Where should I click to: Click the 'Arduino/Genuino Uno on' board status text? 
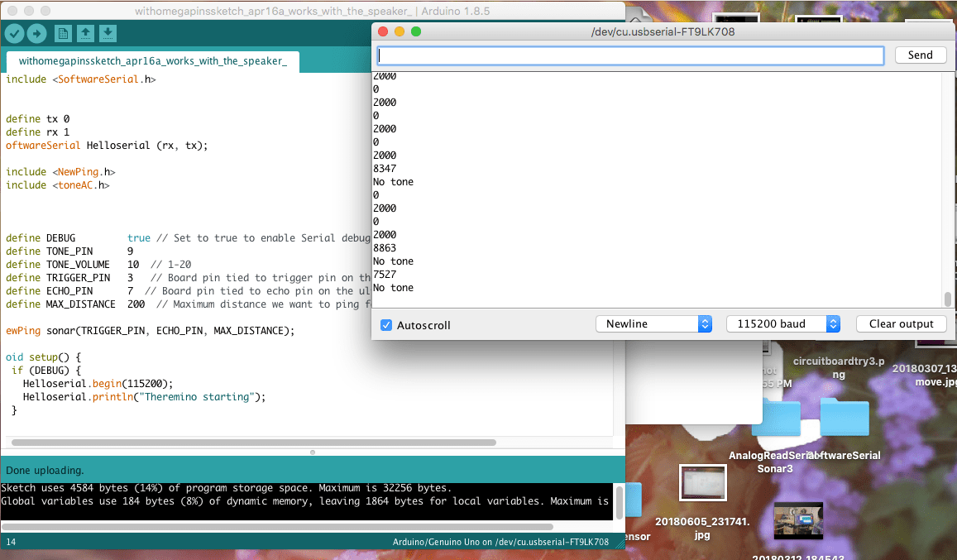(500, 542)
